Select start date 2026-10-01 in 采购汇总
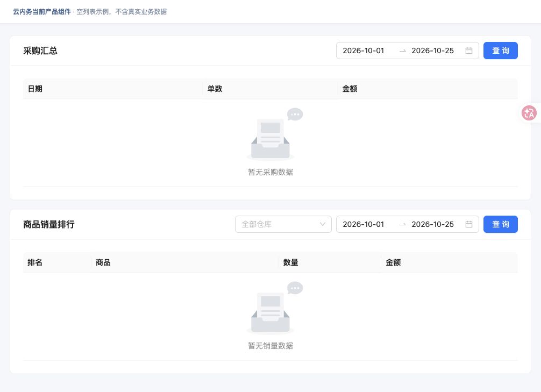 point(364,51)
